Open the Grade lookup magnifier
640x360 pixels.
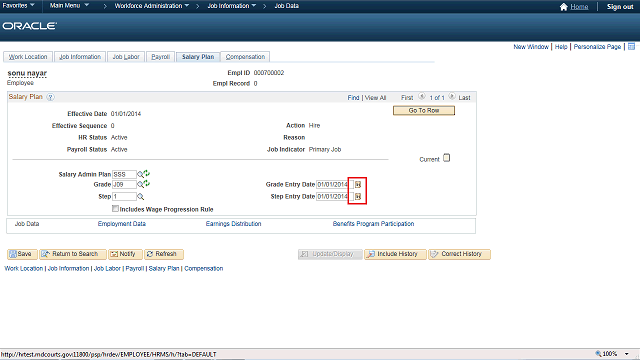(x=140, y=185)
